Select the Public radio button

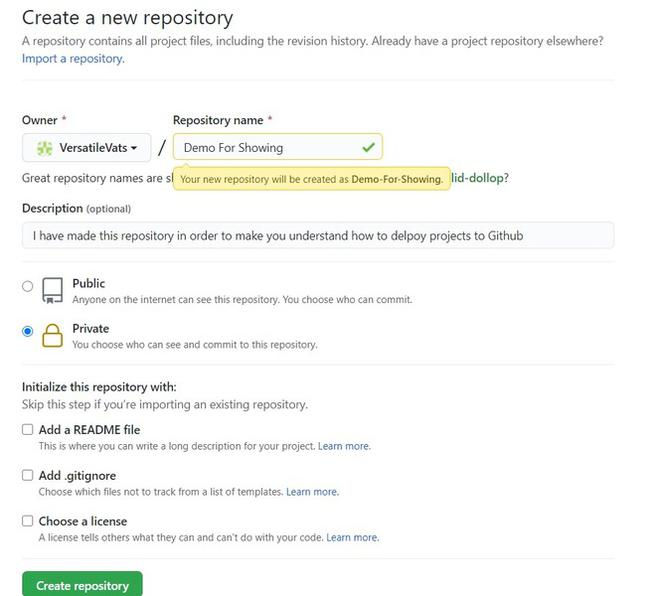(28, 286)
